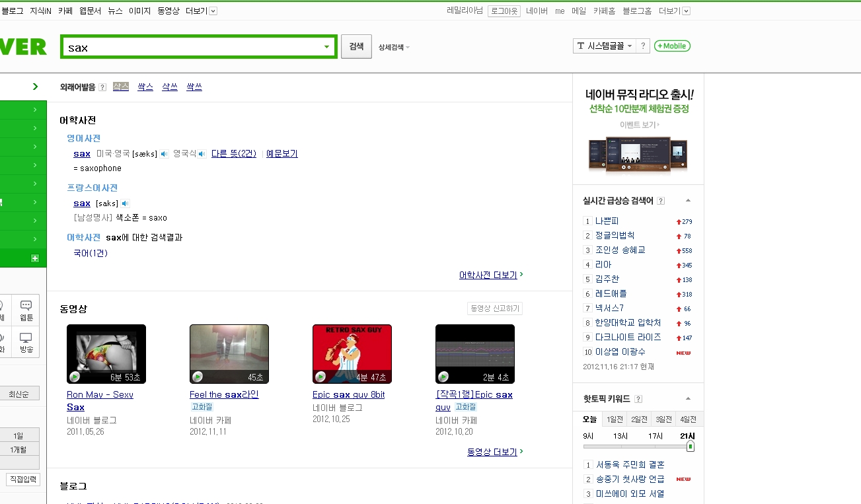Open trending keyword 다크나이트 라이즈
The height and width of the screenshot is (504, 861).
click(x=628, y=337)
